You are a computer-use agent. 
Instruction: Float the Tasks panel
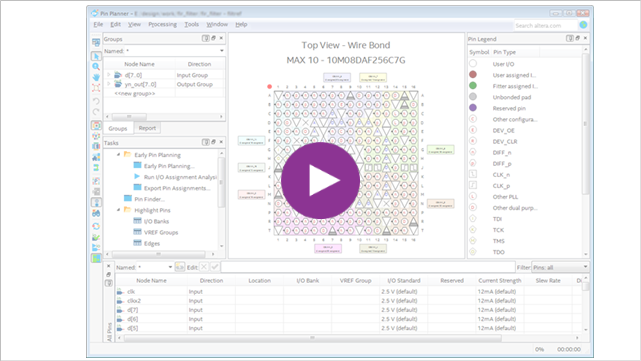click(213, 142)
